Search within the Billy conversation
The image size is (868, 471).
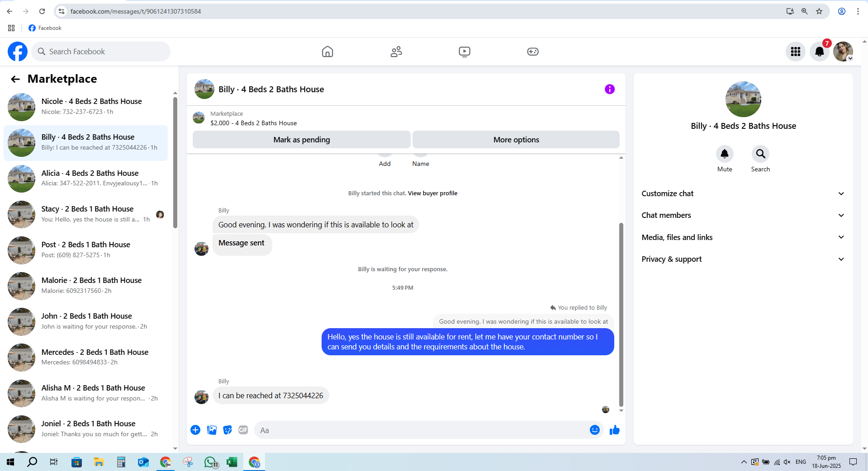click(760, 154)
